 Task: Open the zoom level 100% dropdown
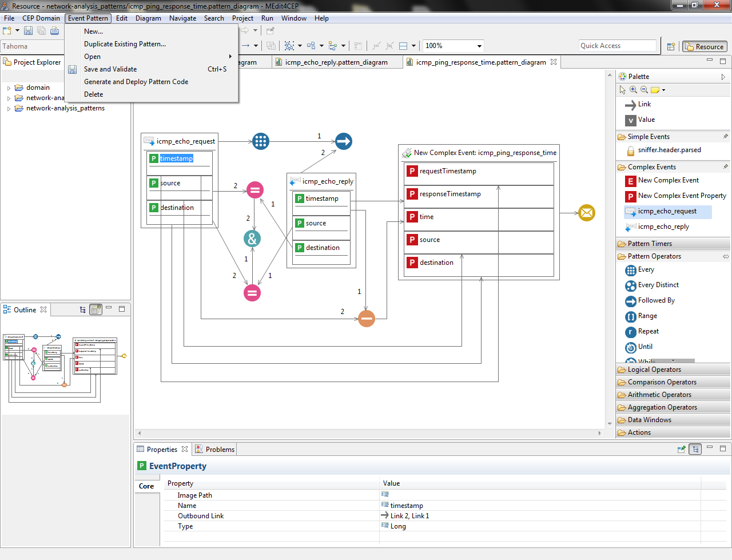[479, 46]
